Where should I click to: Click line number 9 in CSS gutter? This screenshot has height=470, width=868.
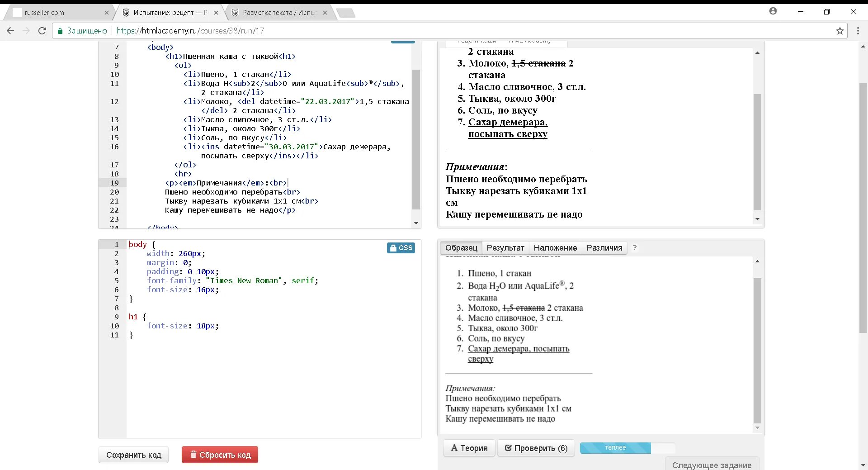(116, 317)
